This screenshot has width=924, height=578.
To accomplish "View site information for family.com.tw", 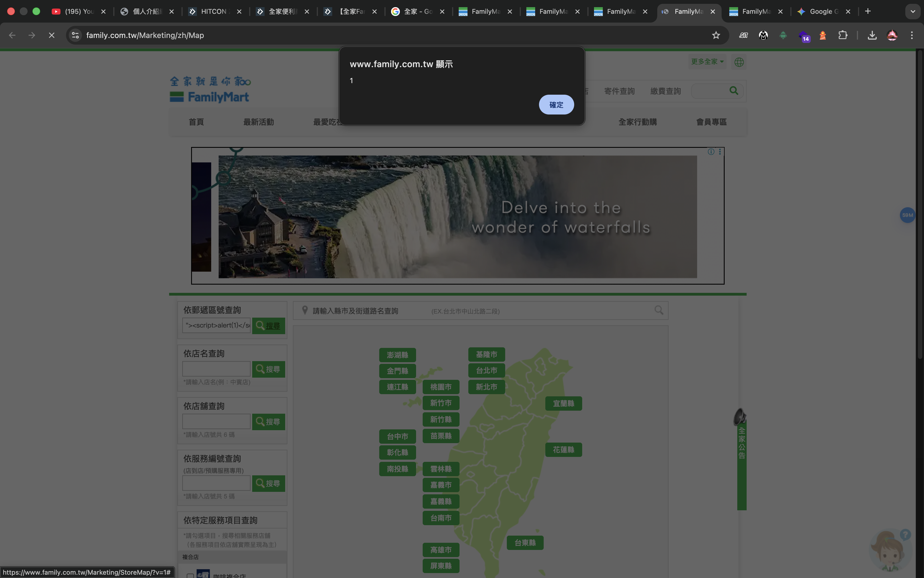I will click(x=76, y=35).
